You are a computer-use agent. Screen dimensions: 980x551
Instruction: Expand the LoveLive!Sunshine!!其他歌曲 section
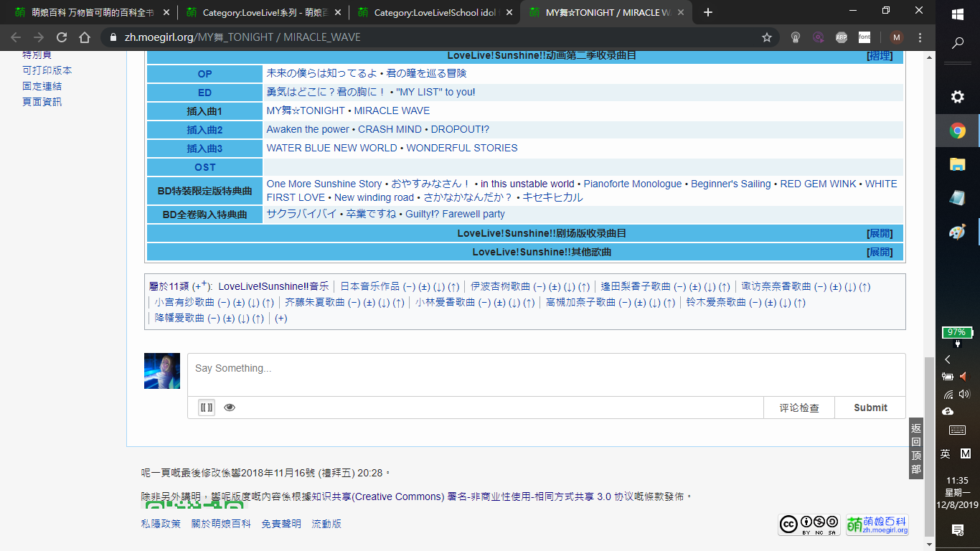[880, 252]
